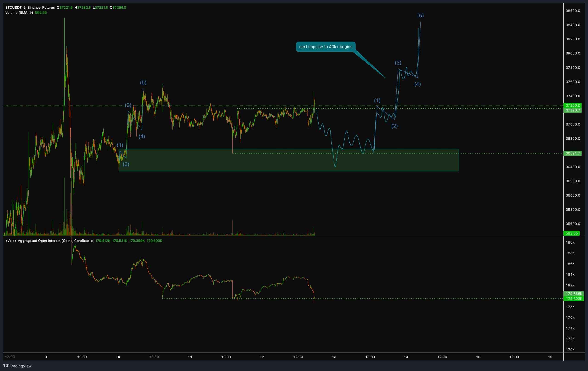Click the 'next impulse to 40k+ begins' callout
This screenshot has width=588, height=371.
(325, 47)
